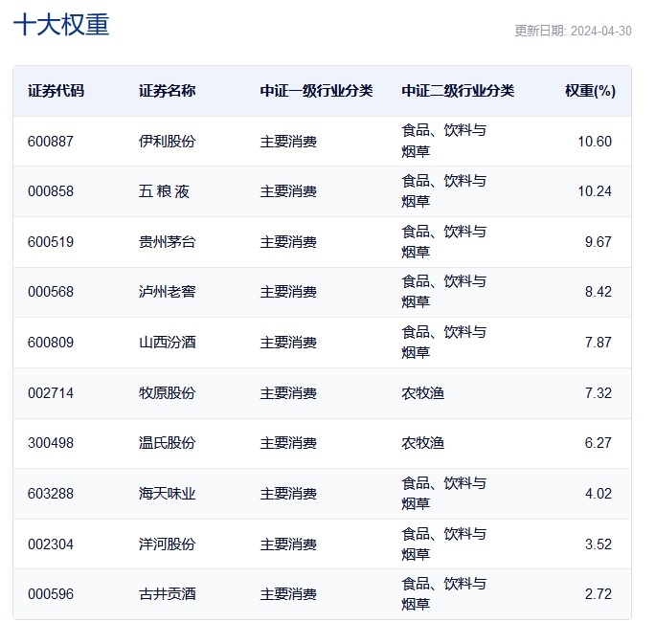Select 海天味业 security name
Viewport: 655px width, 644px height.
167,494
